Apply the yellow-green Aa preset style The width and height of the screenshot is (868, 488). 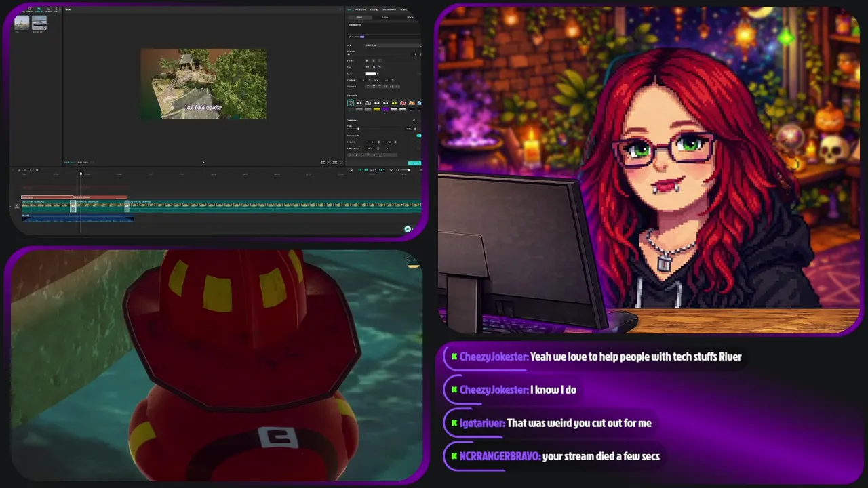(394, 103)
